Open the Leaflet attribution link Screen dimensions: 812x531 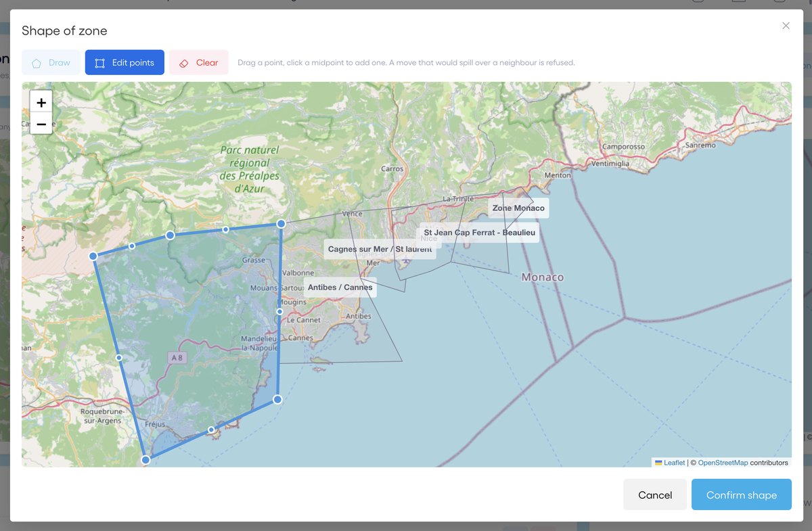tap(674, 463)
